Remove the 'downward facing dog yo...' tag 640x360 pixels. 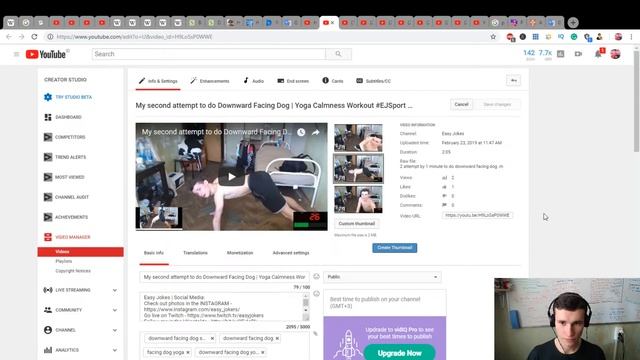pos(263,352)
